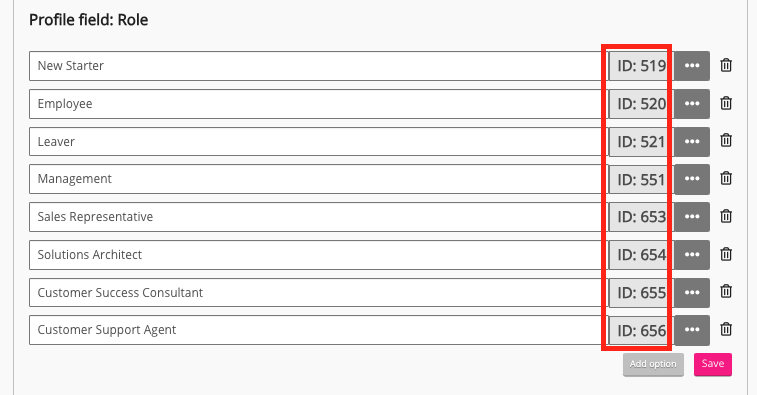Screen dimensions: 757x395
Task: Save the Role profile field
Action: coord(713,364)
